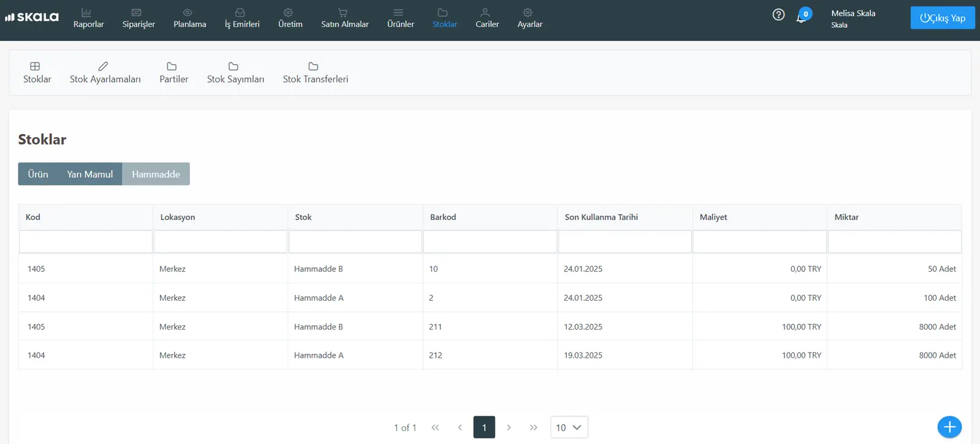This screenshot has width=980, height=444.
Task: Click the Miktar filter input field
Action: pyautogui.click(x=894, y=242)
